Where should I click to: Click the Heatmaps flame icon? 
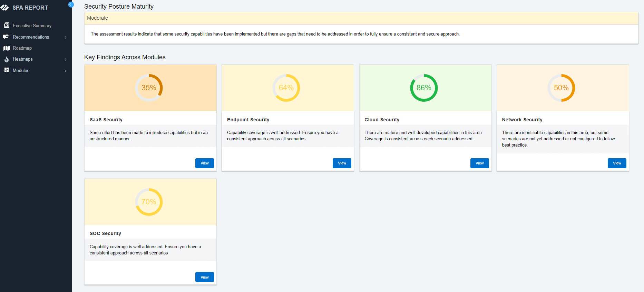tap(6, 59)
